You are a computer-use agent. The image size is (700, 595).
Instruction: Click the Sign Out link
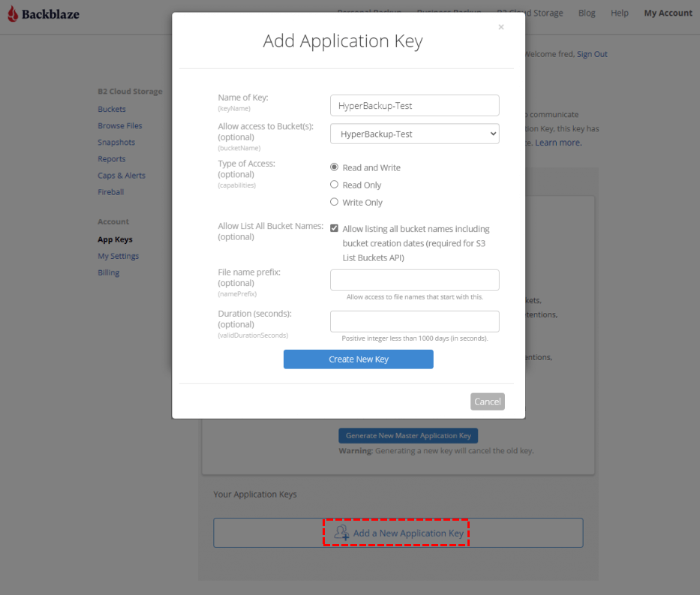tap(592, 54)
